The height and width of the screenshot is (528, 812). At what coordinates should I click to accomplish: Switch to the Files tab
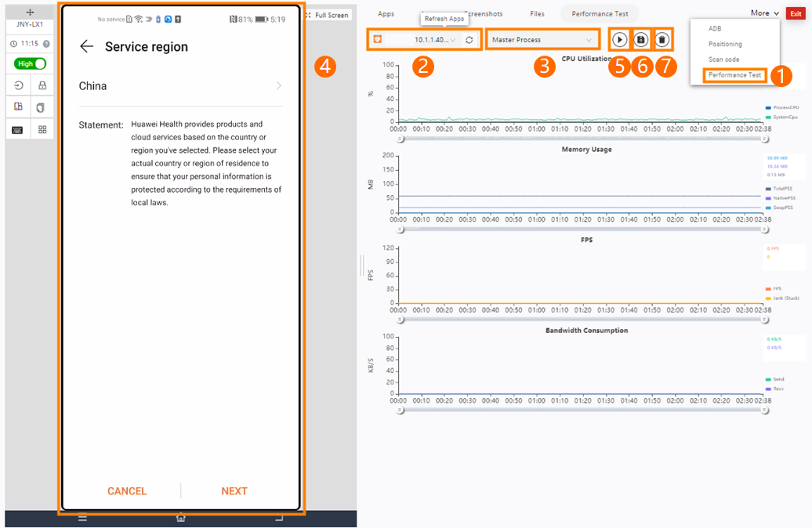coord(537,14)
